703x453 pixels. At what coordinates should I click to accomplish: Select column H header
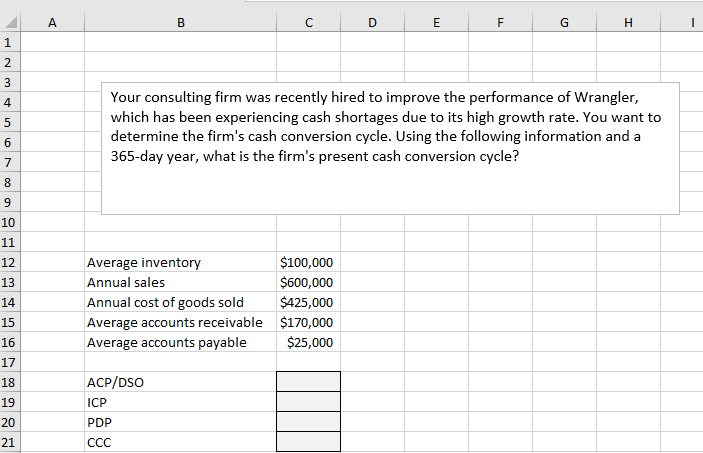click(x=629, y=22)
